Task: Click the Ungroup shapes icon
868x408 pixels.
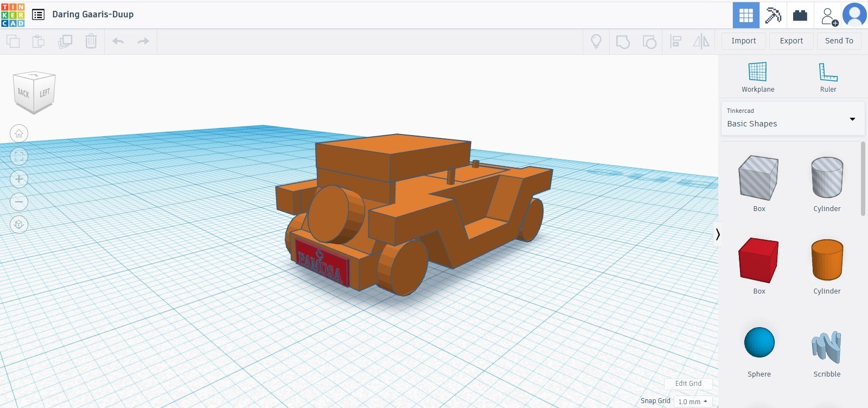Action: pyautogui.click(x=649, y=41)
